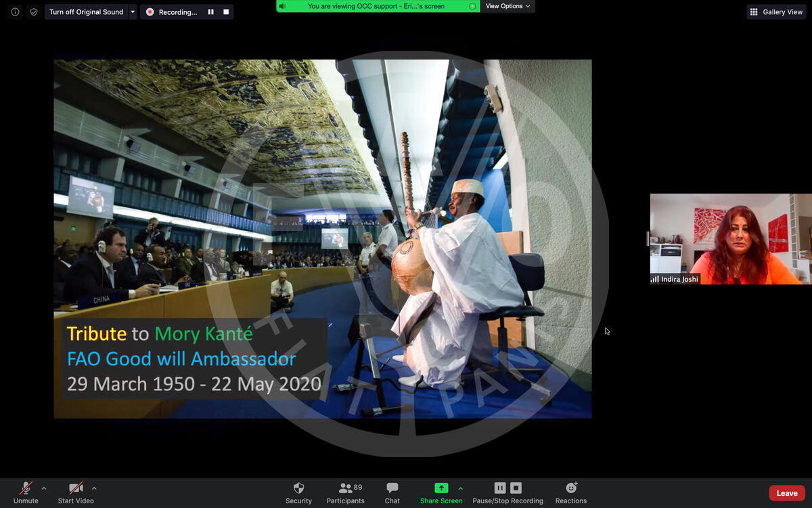Click the 'You are viewing OCC support' banner
812x508 pixels.
376,6
